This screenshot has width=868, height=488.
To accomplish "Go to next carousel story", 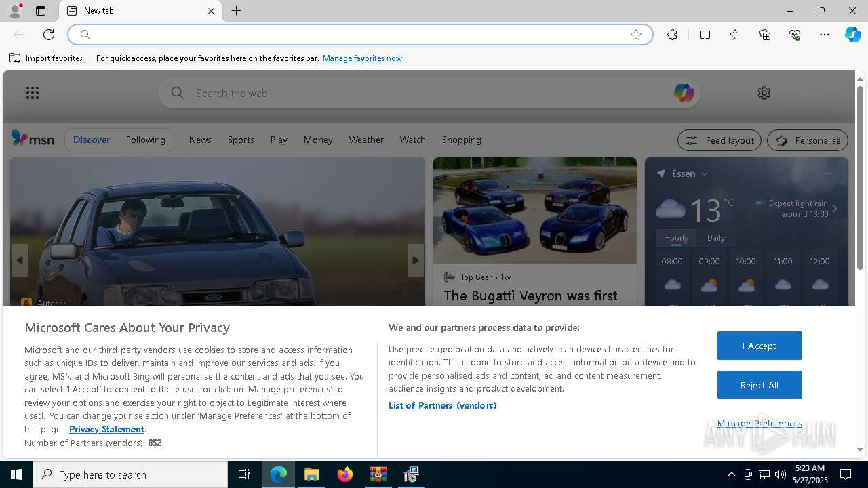I will click(x=416, y=260).
